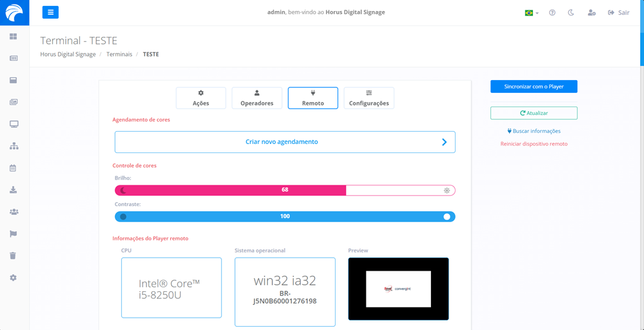Image resolution: width=644 pixels, height=330 pixels.
Task: Click on the Brilho brightness slider
Action: click(x=285, y=191)
